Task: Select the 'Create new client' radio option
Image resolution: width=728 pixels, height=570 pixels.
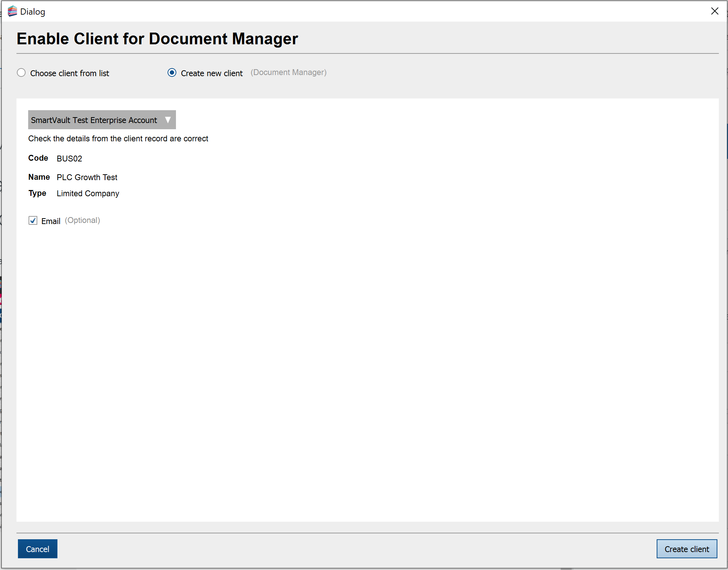Action: (x=172, y=73)
